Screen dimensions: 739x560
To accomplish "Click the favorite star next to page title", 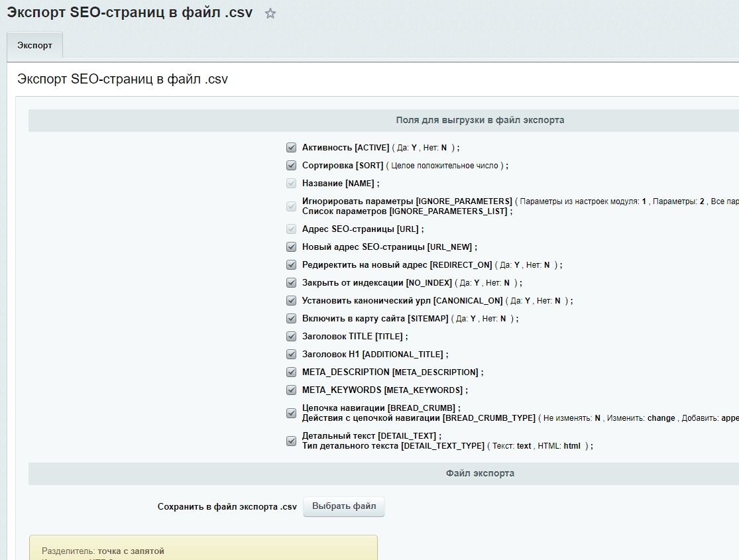I will click(x=270, y=12).
